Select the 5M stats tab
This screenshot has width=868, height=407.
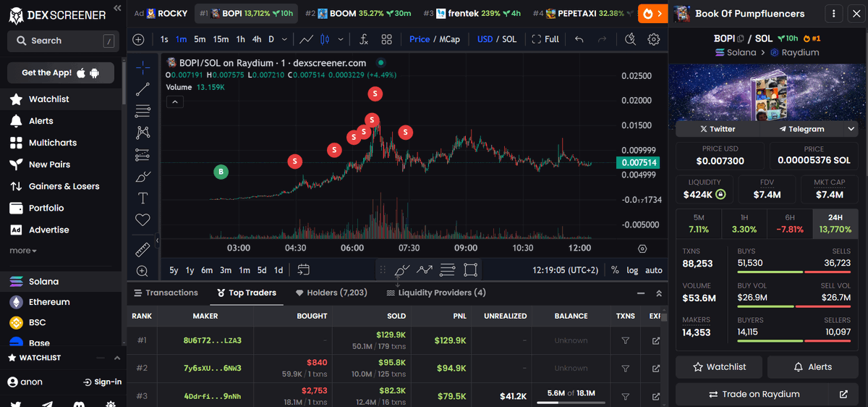click(x=698, y=224)
